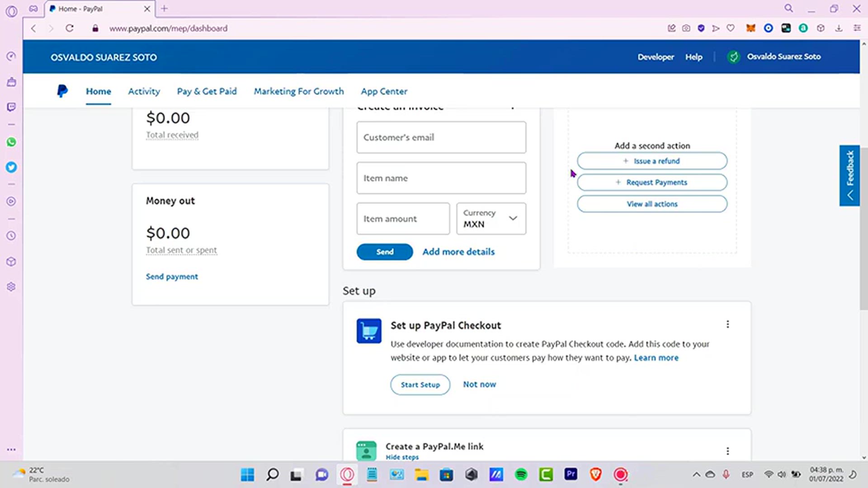
Task: Click the Add more details link
Action: coord(458,252)
